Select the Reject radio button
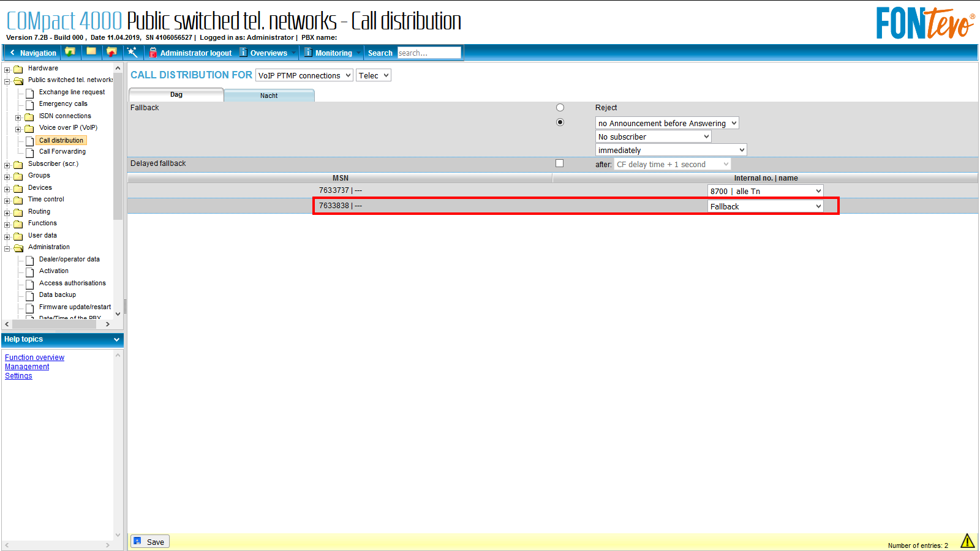 click(560, 108)
